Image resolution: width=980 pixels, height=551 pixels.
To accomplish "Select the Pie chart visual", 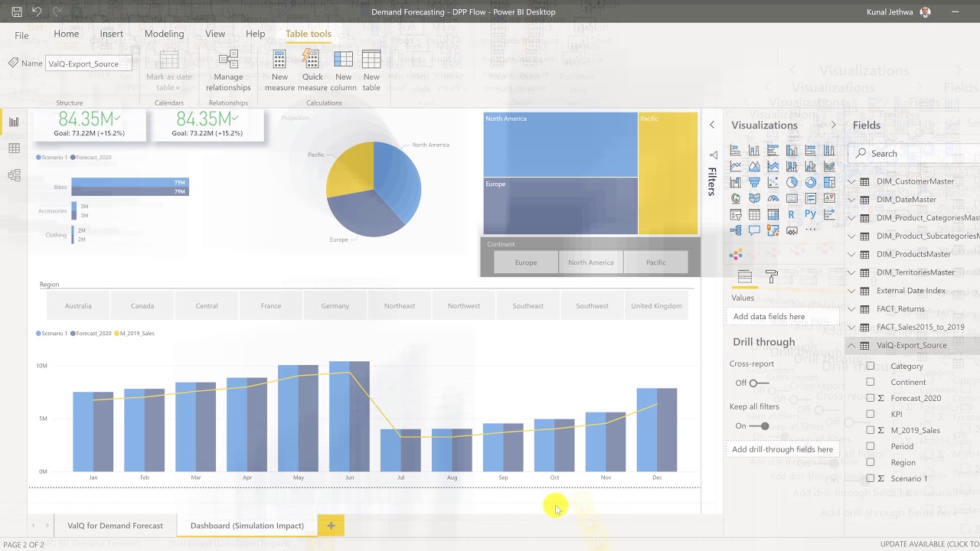I will click(792, 182).
